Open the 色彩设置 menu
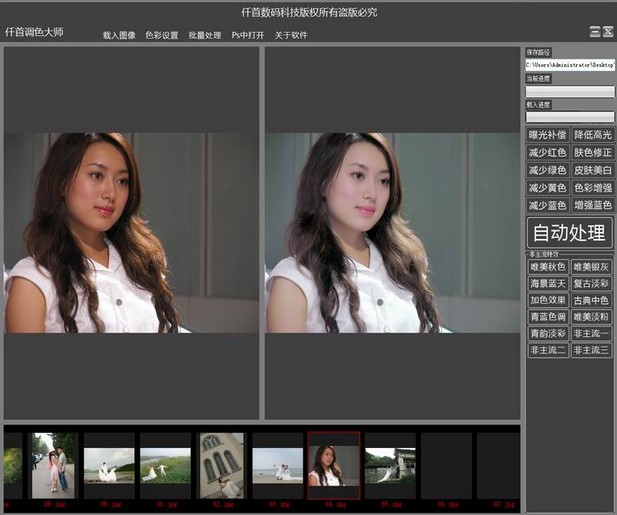The height and width of the screenshot is (515, 617). (x=162, y=35)
